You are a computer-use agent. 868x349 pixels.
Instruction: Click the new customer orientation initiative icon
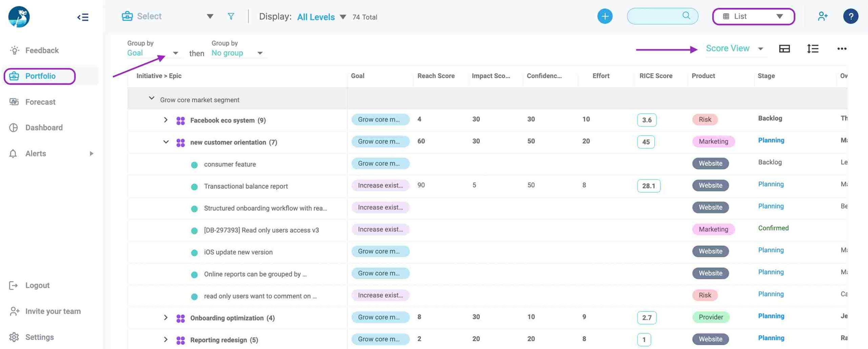point(181,143)
